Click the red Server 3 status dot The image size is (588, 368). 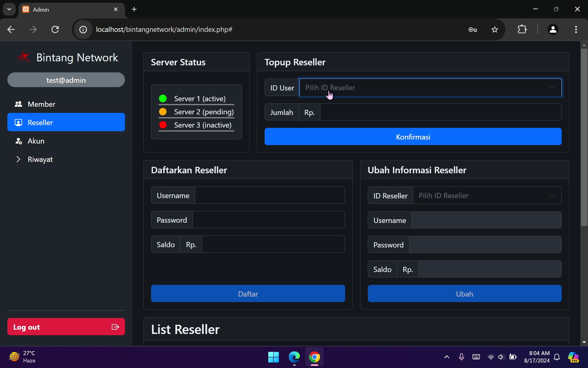[x=163, y=125]
